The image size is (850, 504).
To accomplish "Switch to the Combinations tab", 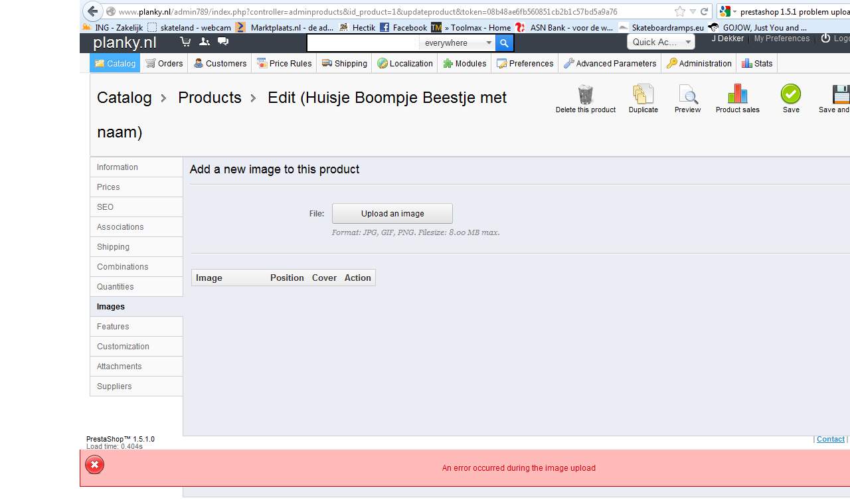I will [123, 267].
